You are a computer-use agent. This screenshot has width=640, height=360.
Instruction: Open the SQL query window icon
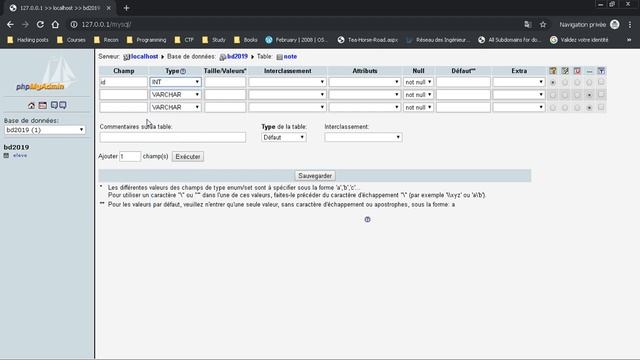point(42,105)
